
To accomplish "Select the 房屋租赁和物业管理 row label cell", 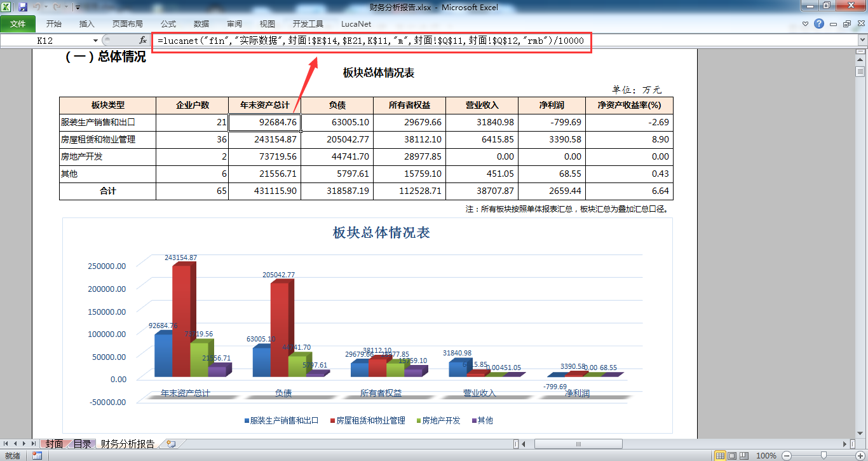I will 107,139.
